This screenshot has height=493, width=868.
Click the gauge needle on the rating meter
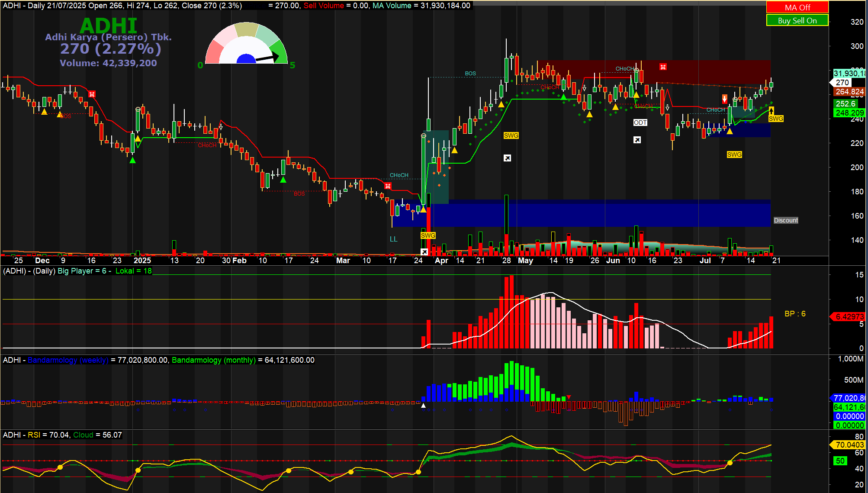coord(267,58)
